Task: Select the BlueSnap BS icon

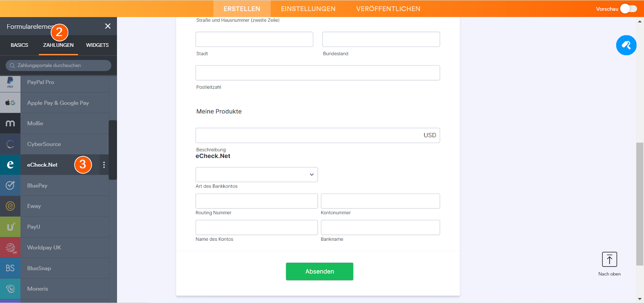Action: 10,268
